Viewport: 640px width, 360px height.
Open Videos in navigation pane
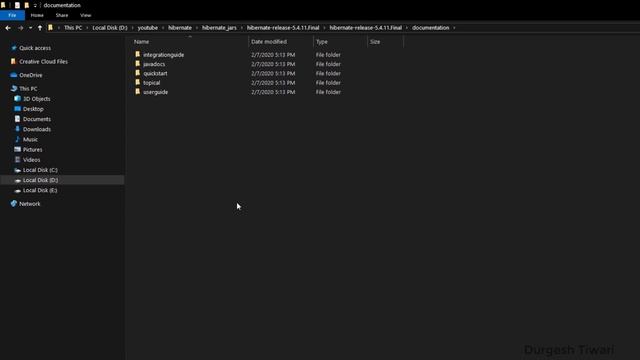point(31,160)
